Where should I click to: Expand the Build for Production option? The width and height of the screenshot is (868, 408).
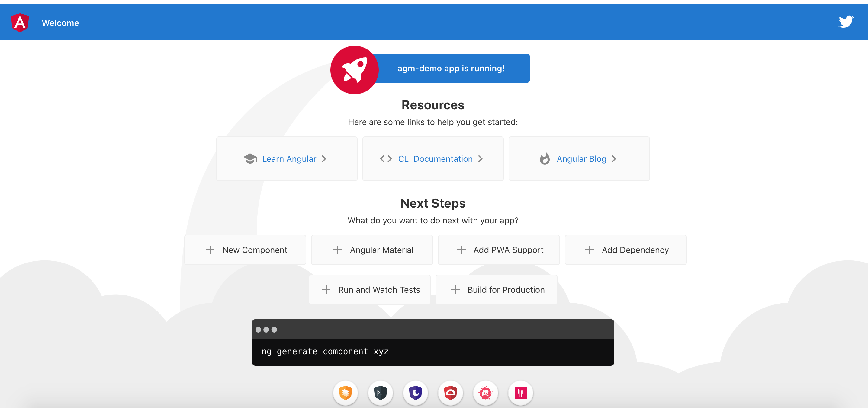coord(496,289)
